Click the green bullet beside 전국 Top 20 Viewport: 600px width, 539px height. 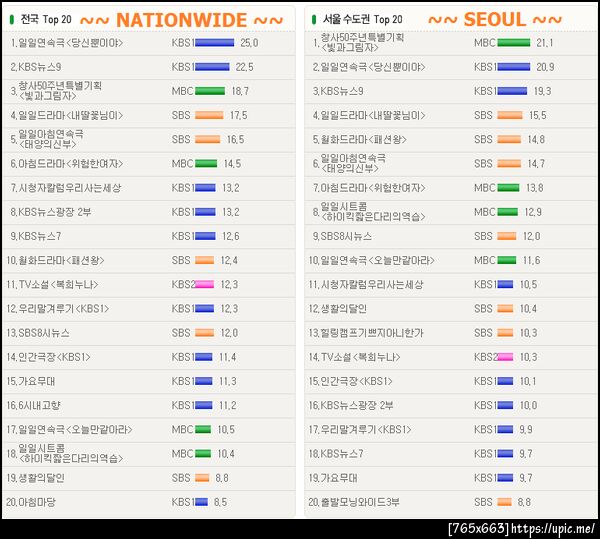(11, 19)
